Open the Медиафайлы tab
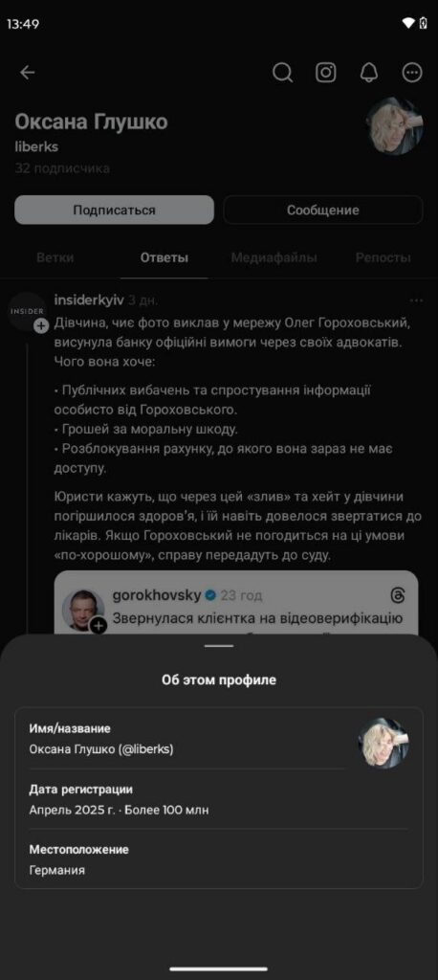The height and width of the screenshot is (980, 438). (274, 257)
